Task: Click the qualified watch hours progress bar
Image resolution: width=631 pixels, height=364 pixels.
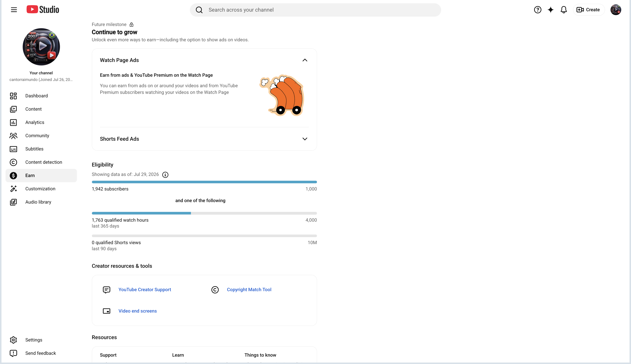Action: tap(204, 213)
